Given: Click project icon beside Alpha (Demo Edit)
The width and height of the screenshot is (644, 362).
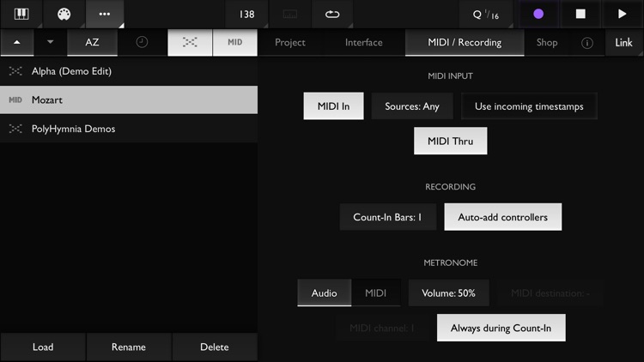Looking at the screenshot, I should pos(15,71).
